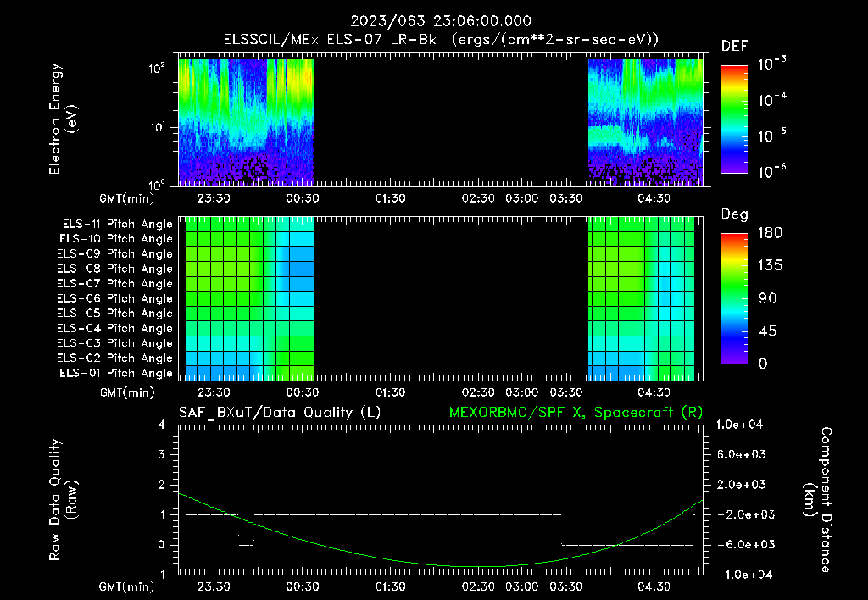Click the Electron Energy (eV) axis label
This screenshot has width=868, height=600.
pyautogui.click(x=63, y=119)
